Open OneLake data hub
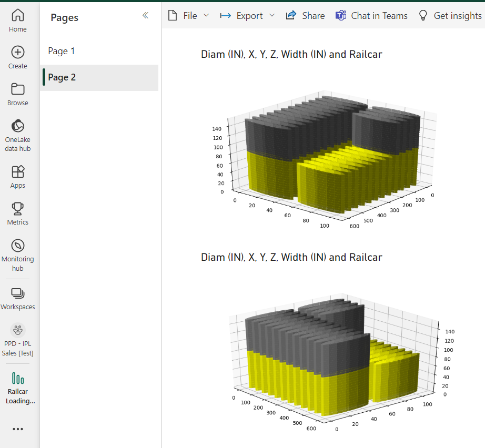Viewport: 485px width, 448px height. (18, 135)
